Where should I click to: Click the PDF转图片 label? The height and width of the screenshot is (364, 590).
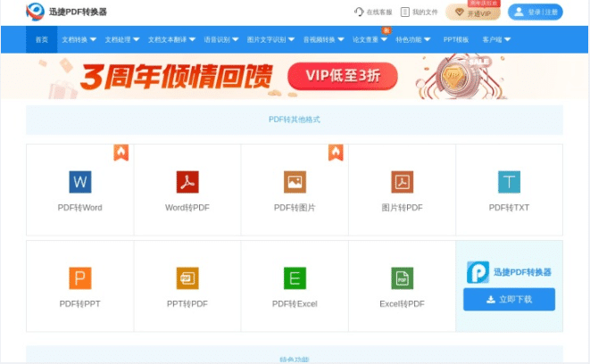coord(295,208)
